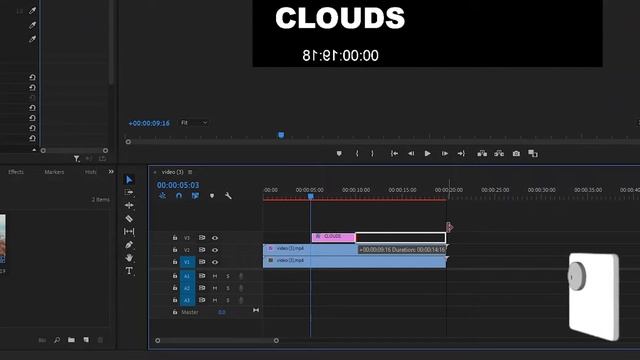This screenshot has height=360, width=640.
Task: Click the timeline timecode 00:00:05:03
Action: click(x=178, y=185)
